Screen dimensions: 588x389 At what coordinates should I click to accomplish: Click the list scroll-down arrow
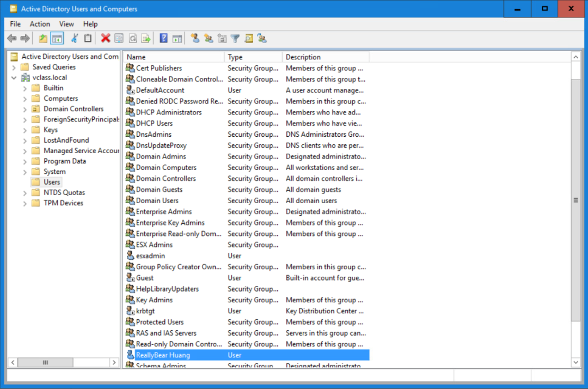[575, 362]
